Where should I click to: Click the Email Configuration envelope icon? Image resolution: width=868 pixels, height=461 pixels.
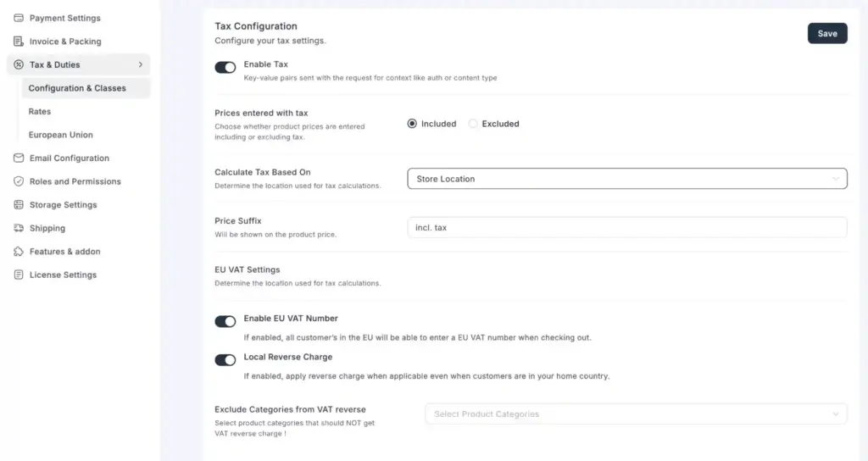pos(19,158)
